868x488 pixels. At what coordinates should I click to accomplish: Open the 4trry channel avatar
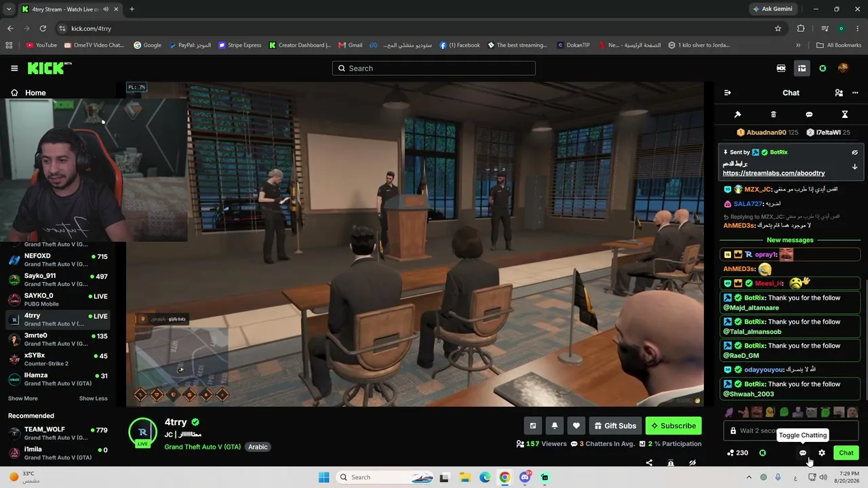click(142, 432)
